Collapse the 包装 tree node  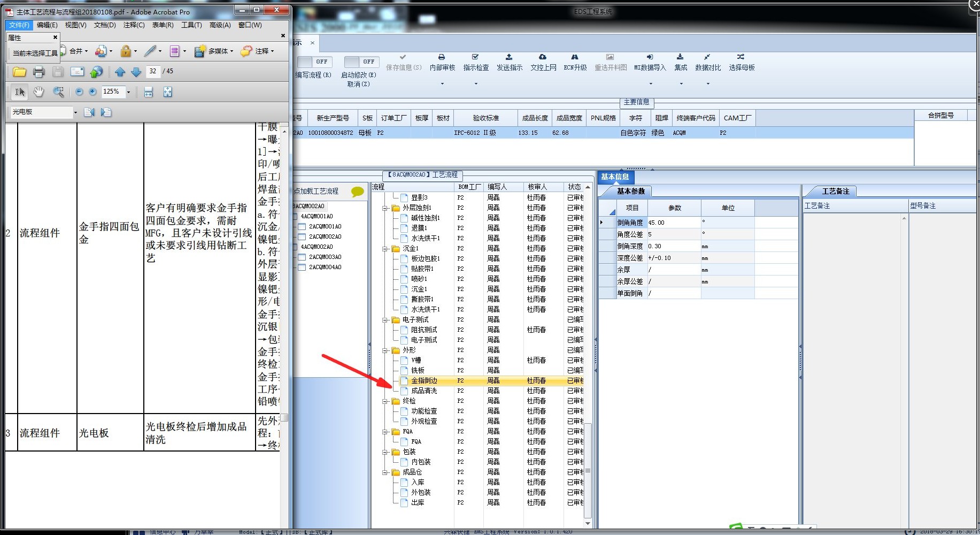point(385,452)
